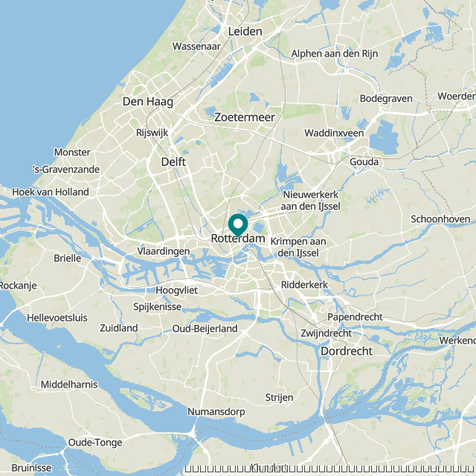
Task: Select the Gouda label
Action: [x=364, y=162]
